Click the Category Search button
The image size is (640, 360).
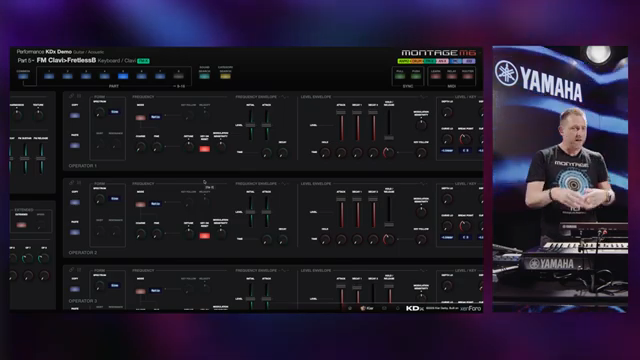pyautogui.click(x=225, y=76)
